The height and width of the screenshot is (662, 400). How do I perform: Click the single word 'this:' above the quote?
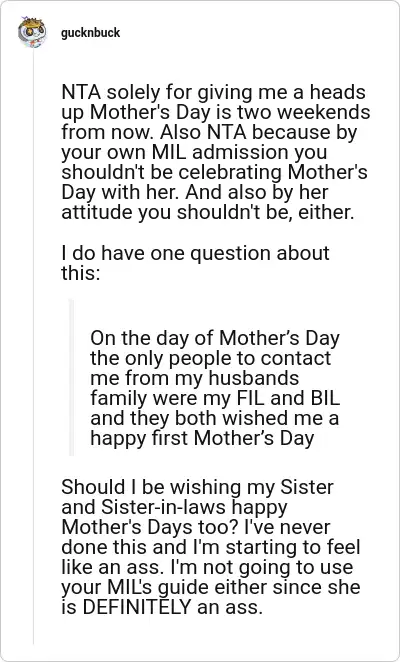81,273
